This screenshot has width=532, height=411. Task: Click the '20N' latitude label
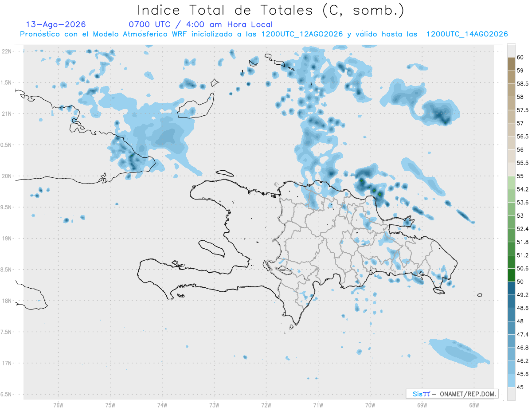tap(7, 176)
